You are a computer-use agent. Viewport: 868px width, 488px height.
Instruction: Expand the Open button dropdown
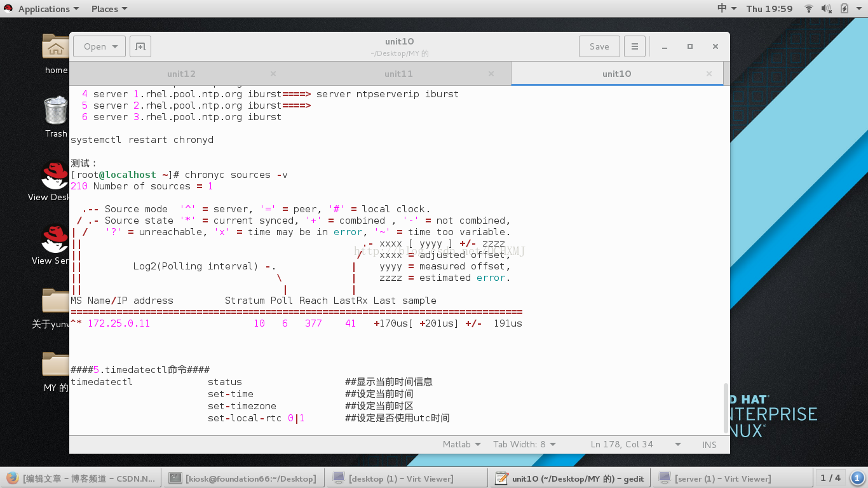(99, 46)
